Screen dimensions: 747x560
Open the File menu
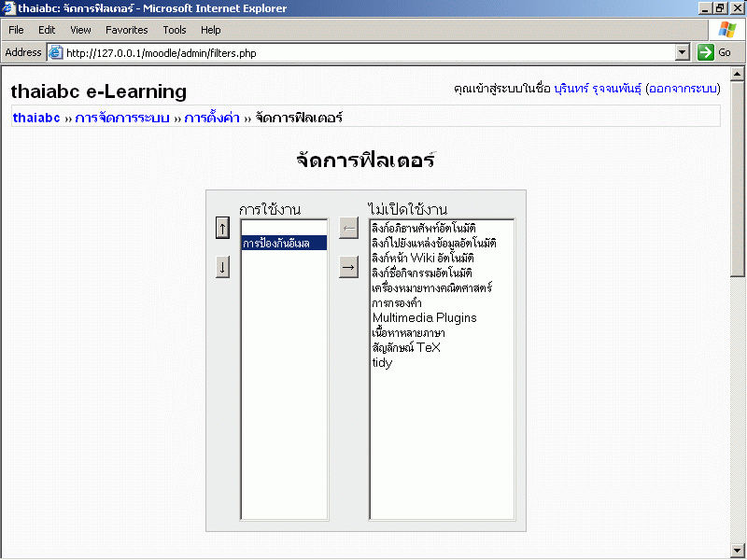pos(16,30)
